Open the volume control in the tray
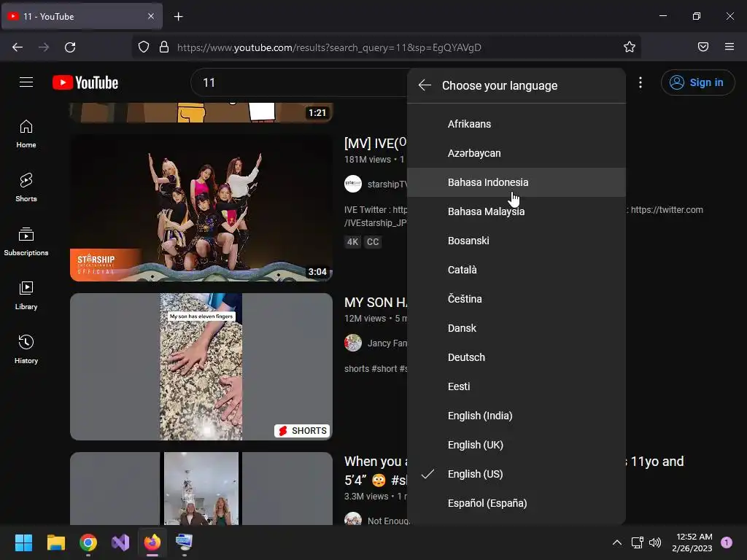 click(x=656, y=542)
